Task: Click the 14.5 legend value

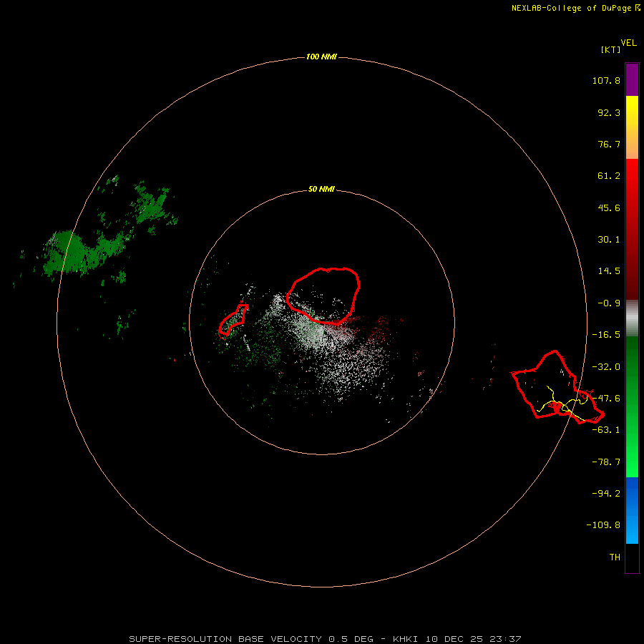Action: 609,271
